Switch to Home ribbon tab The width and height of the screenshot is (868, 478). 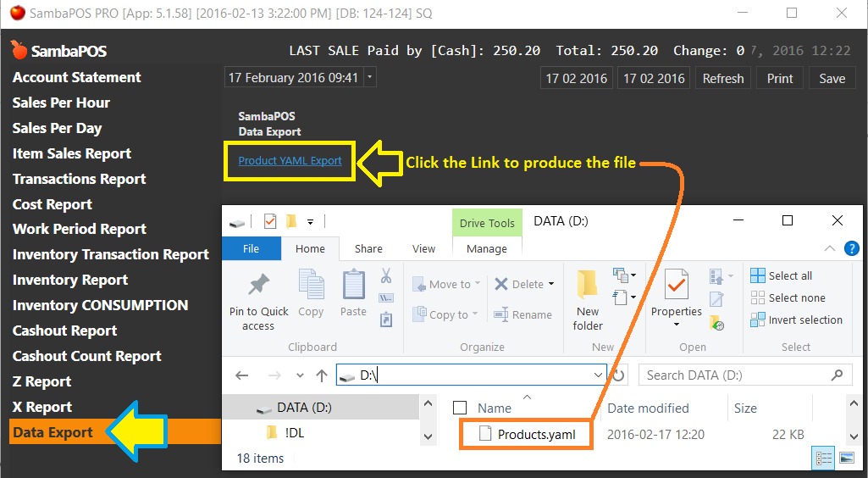(310, 248)
